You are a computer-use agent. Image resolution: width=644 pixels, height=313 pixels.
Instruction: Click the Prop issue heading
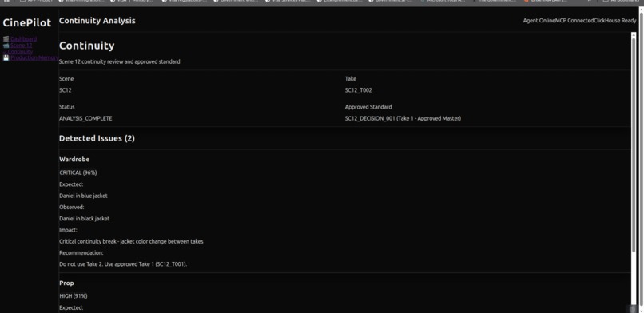tap(66, 283)
